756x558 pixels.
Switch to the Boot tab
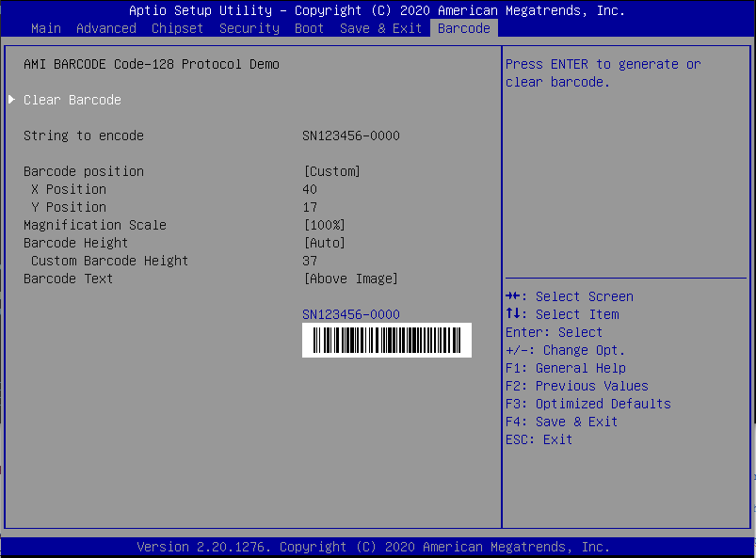pos(309,28)
